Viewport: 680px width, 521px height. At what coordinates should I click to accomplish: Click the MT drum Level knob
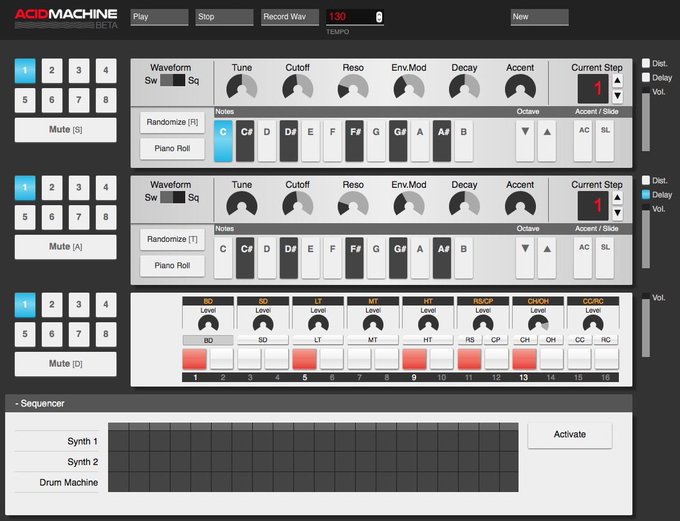pos(373,324)
